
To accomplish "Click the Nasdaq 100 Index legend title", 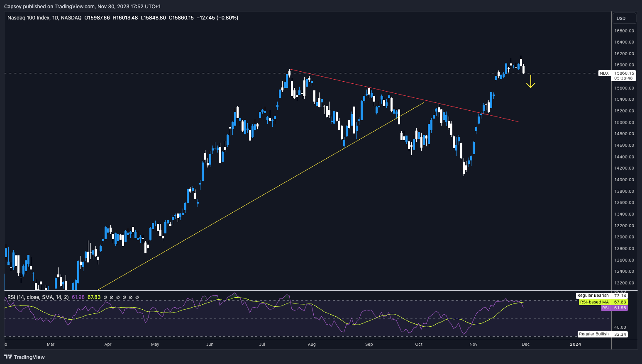I will pyautogui.click(x=29, y=18).
